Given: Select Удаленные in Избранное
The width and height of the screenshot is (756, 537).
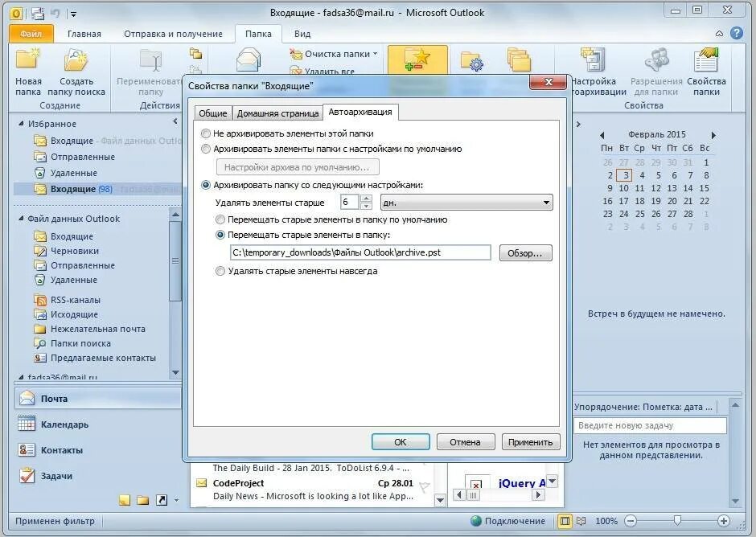Looking at the screenshot, I should (73, 173).
